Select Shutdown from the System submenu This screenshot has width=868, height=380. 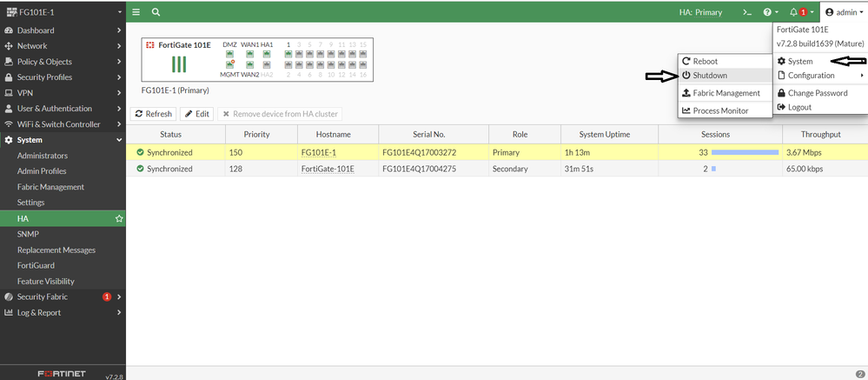[x=725, y=76]
